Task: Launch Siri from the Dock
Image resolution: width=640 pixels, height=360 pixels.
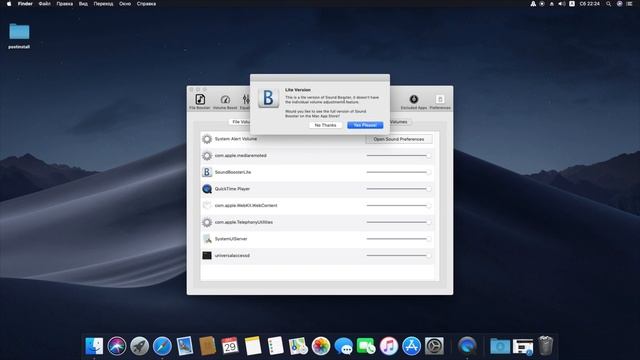Action: click(x=117, y=346)
